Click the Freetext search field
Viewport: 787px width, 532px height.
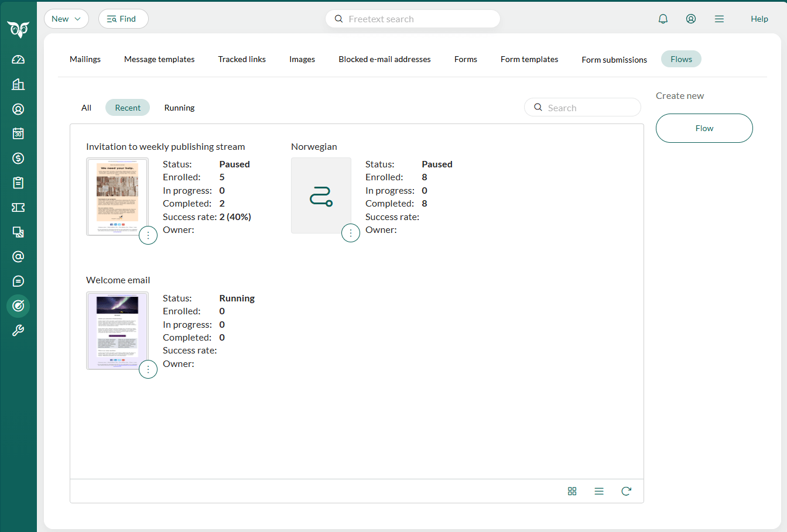coord(413,19)
